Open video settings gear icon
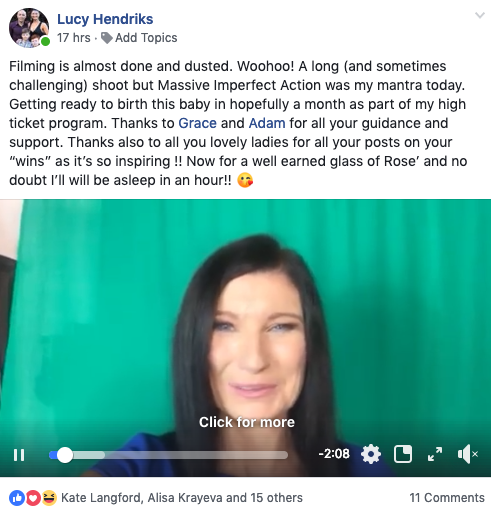Screen dimensions: 491x516 [x=371, y=454]
